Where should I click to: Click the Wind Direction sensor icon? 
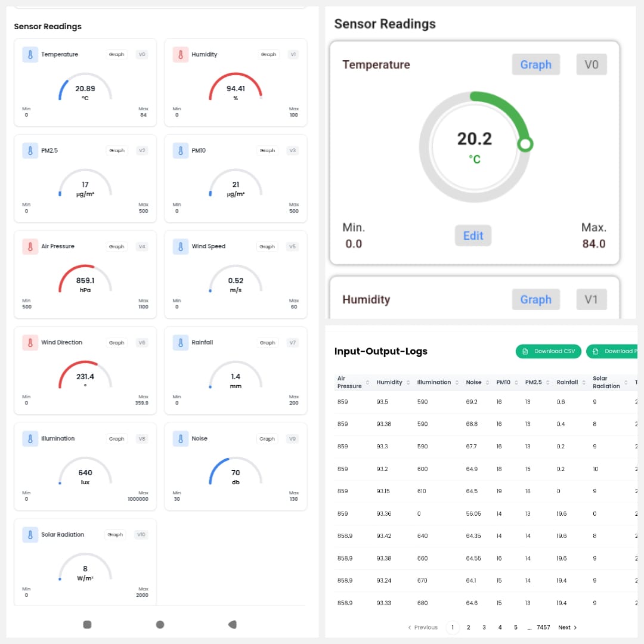pos(30,342)
